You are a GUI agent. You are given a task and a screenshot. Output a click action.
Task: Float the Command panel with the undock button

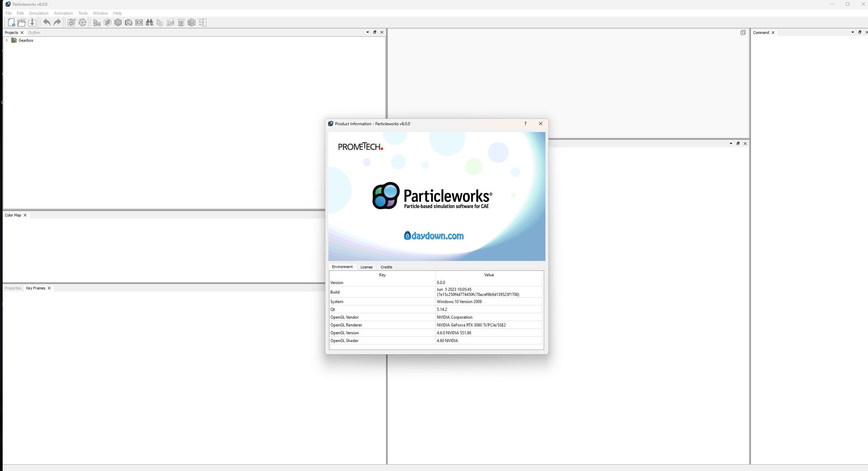click(x=860, y=32)
